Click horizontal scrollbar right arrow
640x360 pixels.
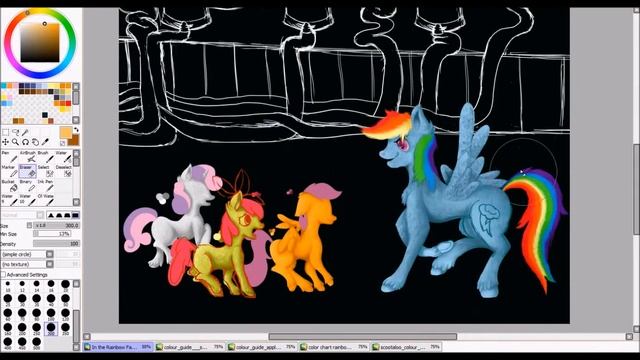(629, 337)
